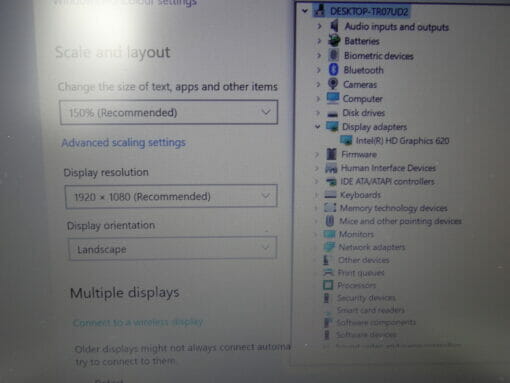Image resolution: width=510 pixels, height=383 pixels.
Task: Select the Processors chip icon
Action: (x=328, y=285)
